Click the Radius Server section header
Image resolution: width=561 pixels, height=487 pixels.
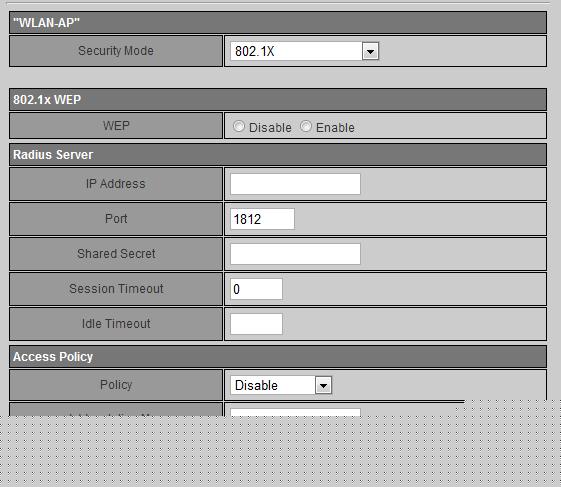(x=278, y=155)
